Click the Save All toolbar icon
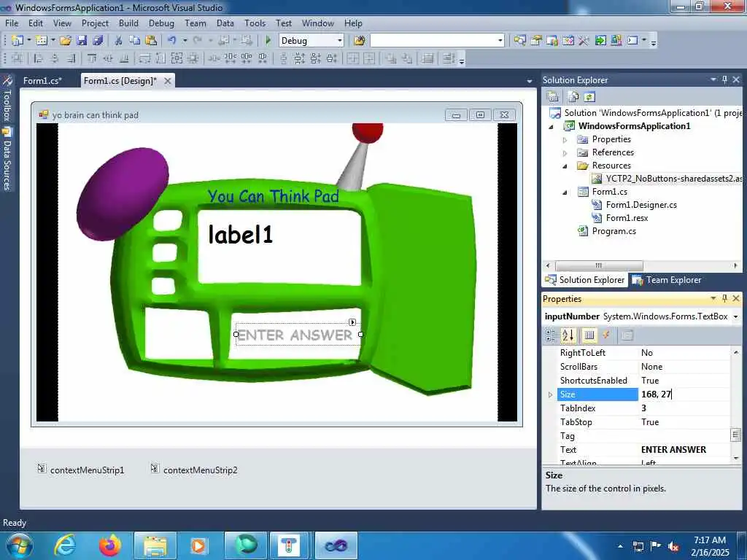The height and width of the screenshot is (560, 747). pyautogui.click(x=98, y=41)
